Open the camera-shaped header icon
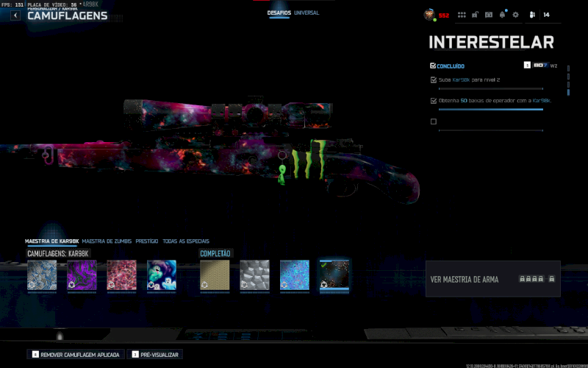Viewport: 588px width, 368px height. click(x=489, y=15)
